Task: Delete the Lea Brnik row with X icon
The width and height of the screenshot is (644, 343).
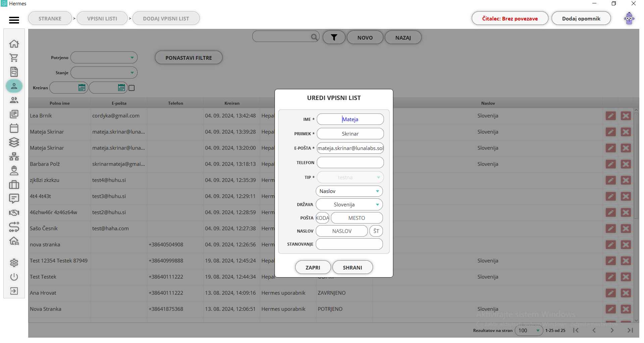Action: [626, 116]
